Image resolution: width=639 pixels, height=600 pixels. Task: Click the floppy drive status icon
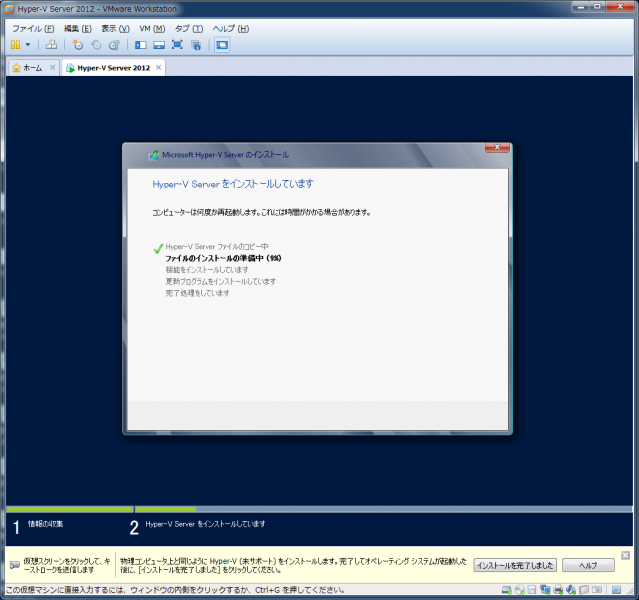[532, 590]
